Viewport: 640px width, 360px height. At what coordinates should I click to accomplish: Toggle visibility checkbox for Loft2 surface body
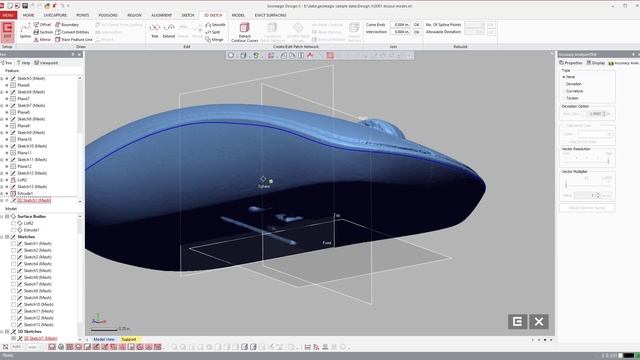13,223
